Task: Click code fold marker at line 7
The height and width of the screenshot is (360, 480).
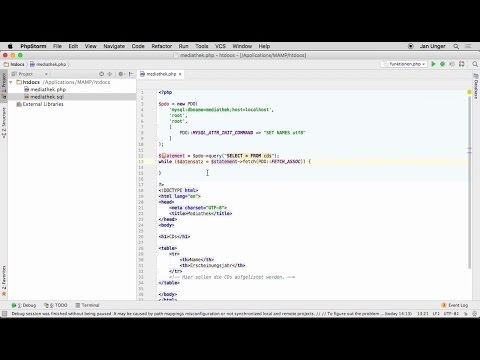Action: tap(156, 127)
